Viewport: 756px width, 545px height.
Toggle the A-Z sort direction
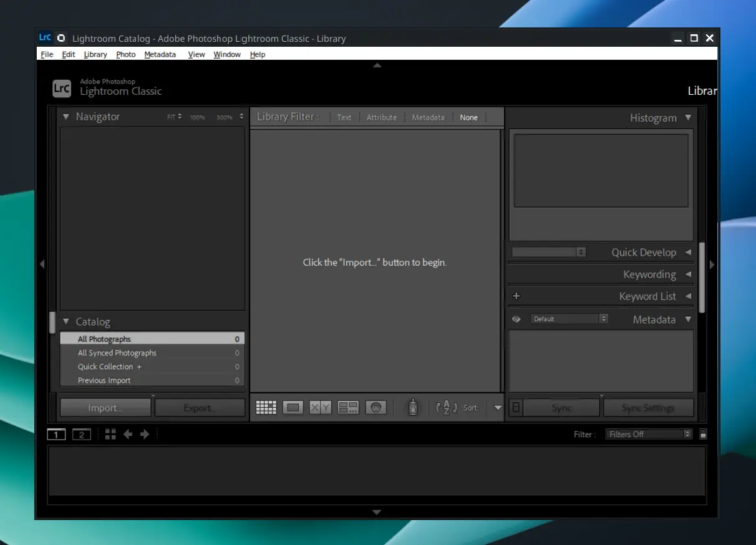click(x=446, y=408)
